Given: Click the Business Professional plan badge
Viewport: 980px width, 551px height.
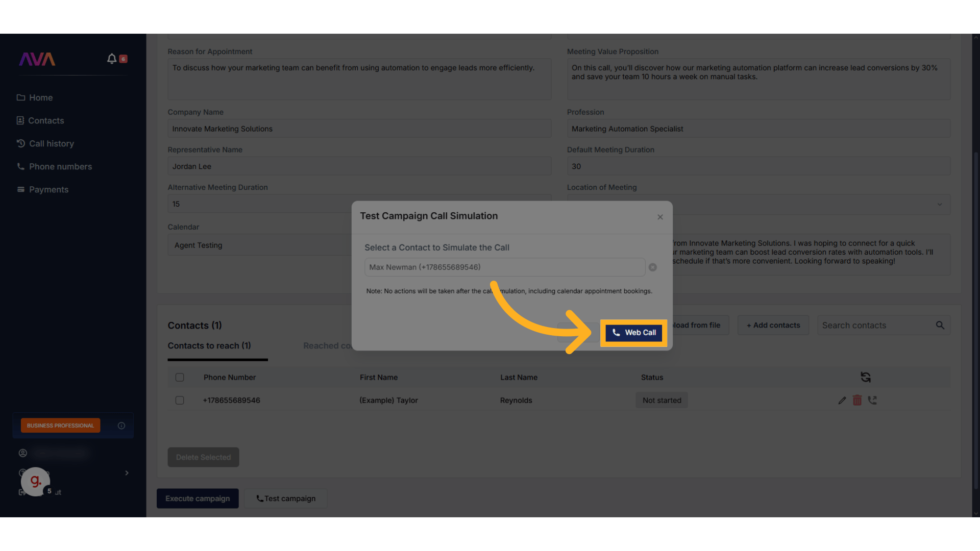Looking at the screenshot, I should coord(60,425).
